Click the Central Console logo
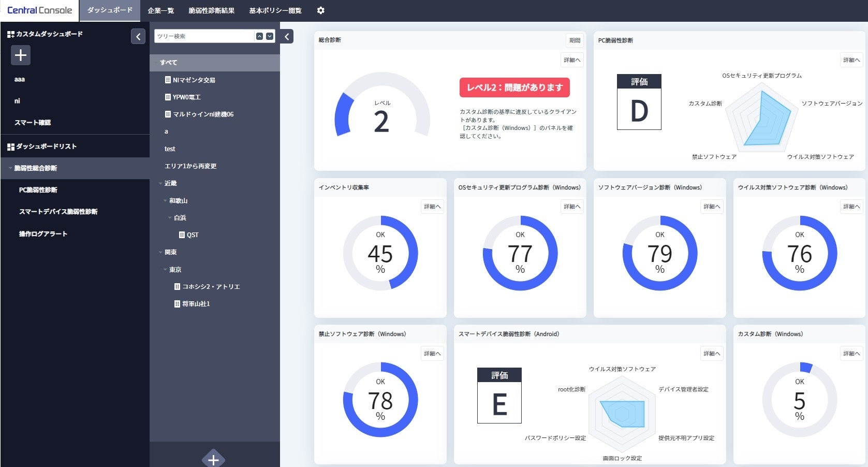 coord(39,10)
